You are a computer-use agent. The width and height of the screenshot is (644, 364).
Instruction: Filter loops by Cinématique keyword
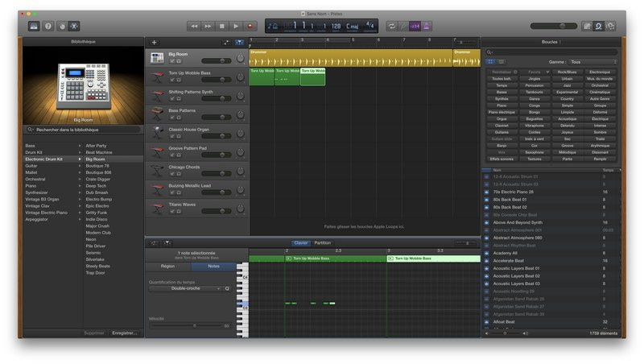(600, 92)
